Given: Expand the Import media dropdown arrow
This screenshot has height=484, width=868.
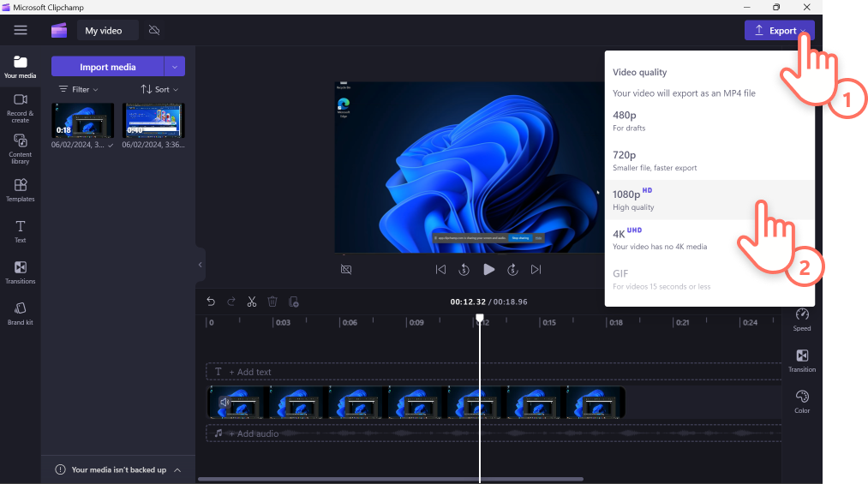Looking at the screenshot, I should click(x=175, y=67).
